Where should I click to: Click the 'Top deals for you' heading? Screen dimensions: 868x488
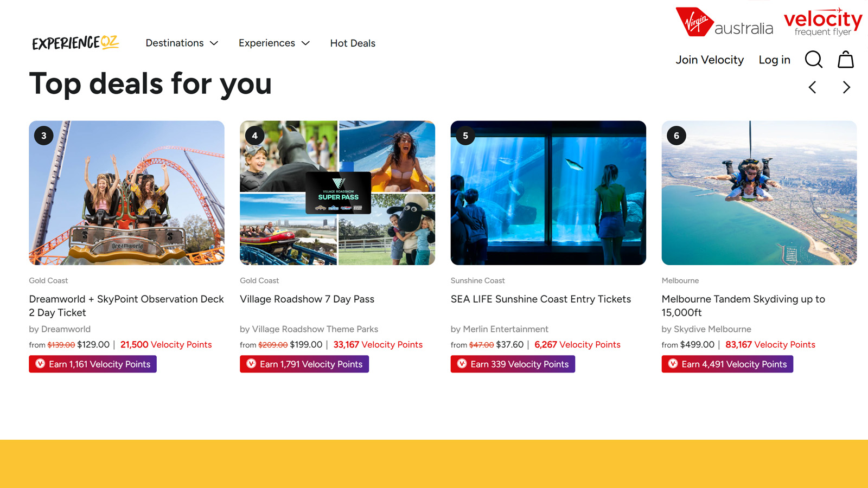[x=150, y=84]
